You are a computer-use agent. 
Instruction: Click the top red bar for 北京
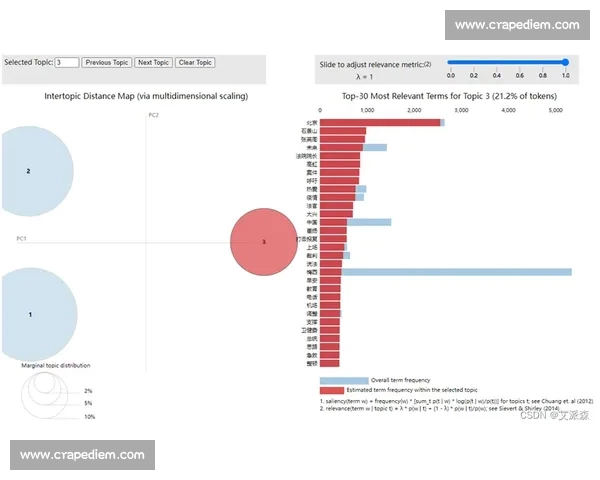click(380, 122)
